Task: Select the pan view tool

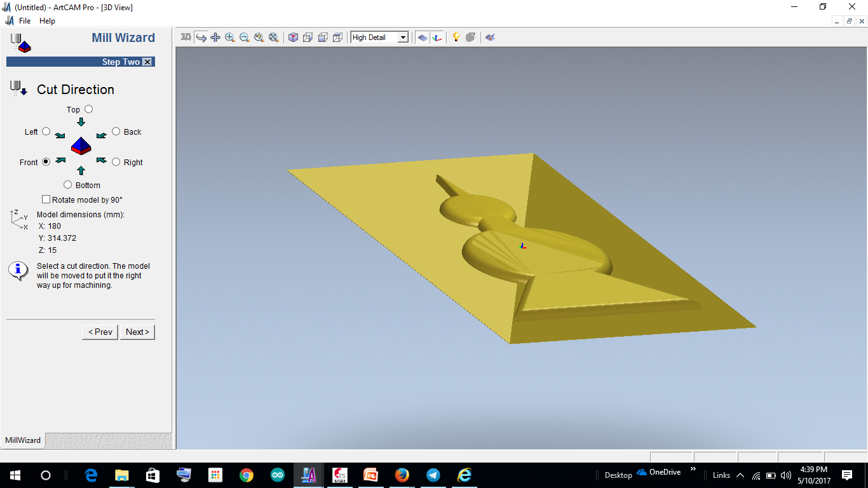Action: click(x=215, y=37)
